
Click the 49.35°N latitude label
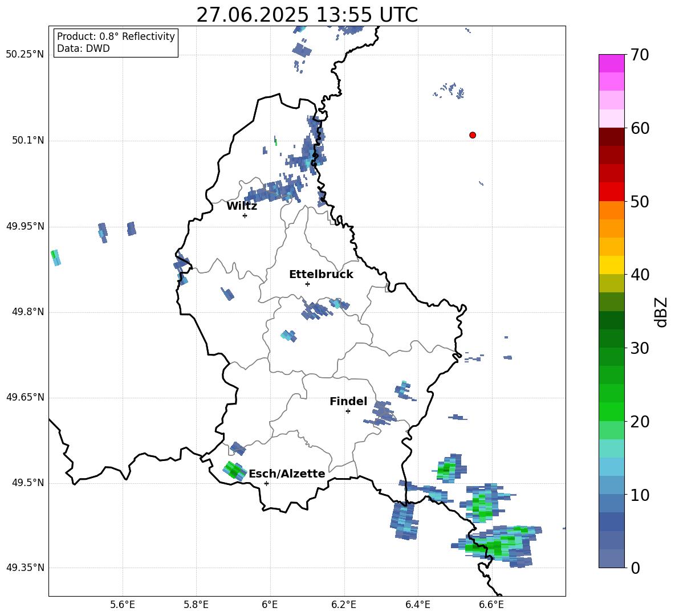point(25,568)
